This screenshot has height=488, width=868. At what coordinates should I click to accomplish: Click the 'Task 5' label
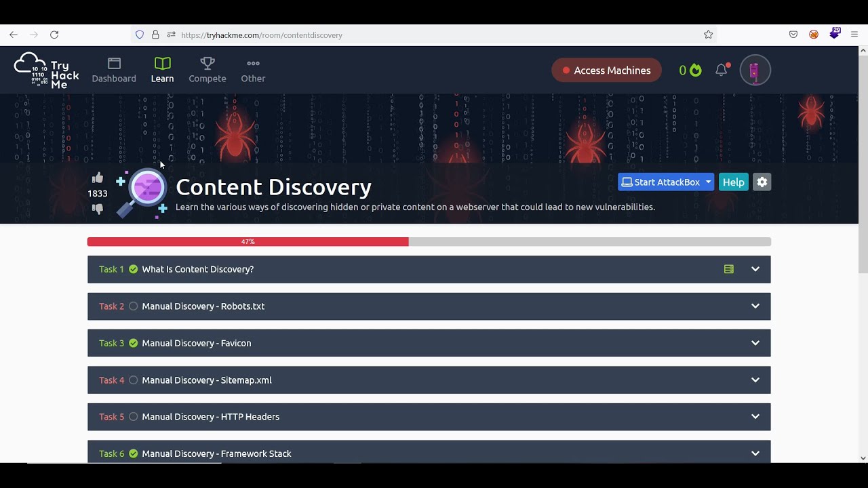tap(112, 417)
